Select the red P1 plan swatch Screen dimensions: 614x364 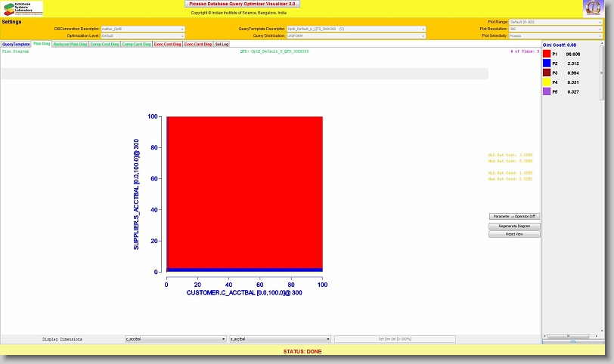tap(547, 54)
